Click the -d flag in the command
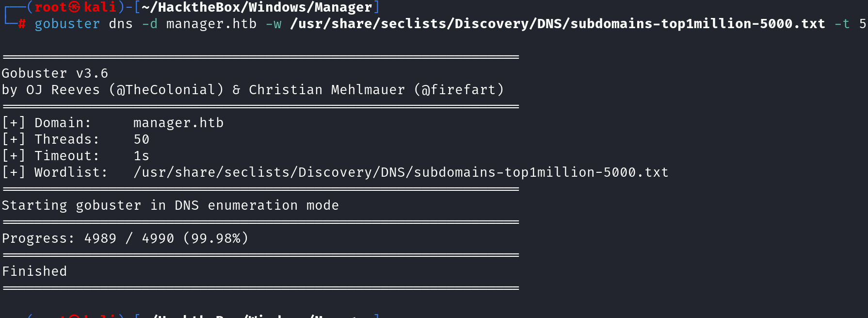Screen dimensions: 868x318 tap(149, 24)
